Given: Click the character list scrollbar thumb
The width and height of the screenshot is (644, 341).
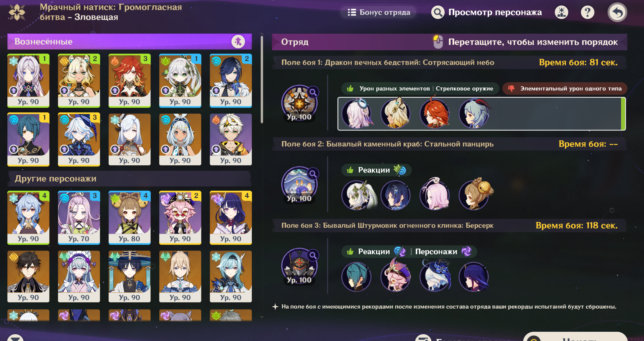Looking at the screenshot, I should (x=262, y=79).
